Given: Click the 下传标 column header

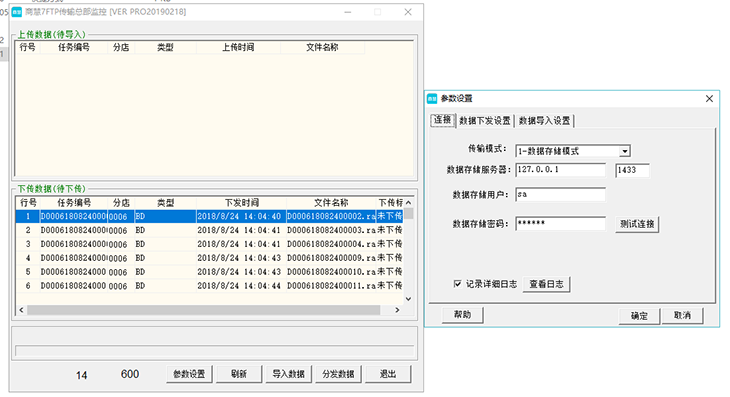Looking at the screenshot, I should tap(390, 203).
